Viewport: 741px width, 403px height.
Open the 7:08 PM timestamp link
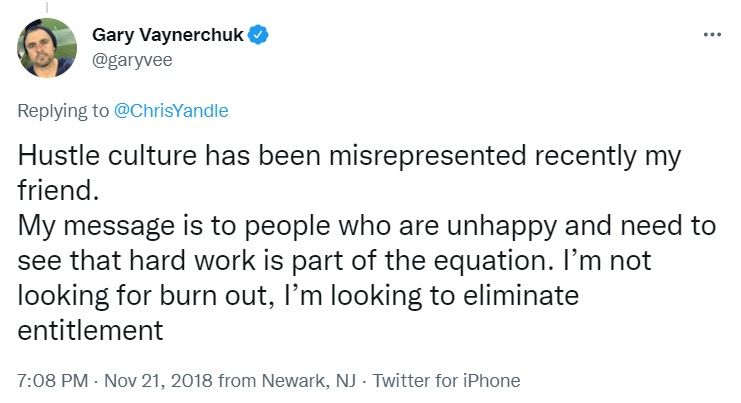(x=53, y=380)
